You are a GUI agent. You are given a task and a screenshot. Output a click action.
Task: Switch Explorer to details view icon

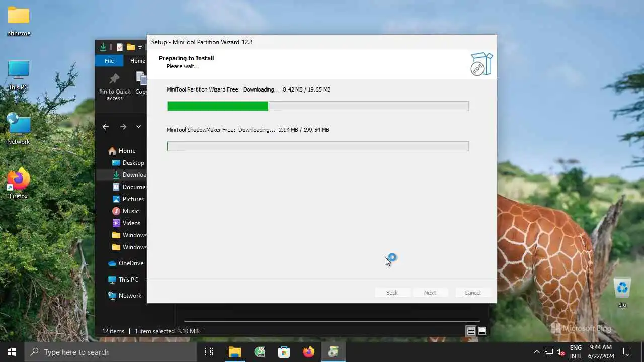[471, 331]
